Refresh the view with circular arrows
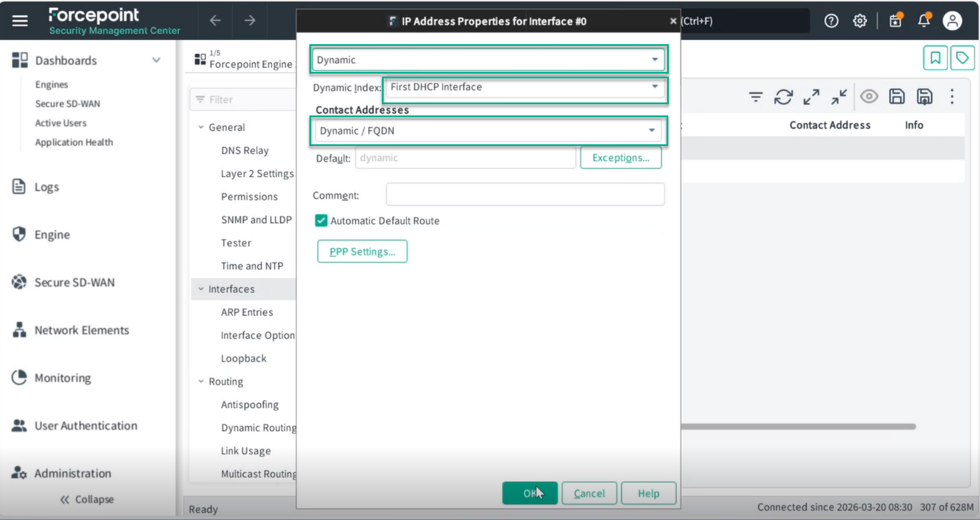 783,97
